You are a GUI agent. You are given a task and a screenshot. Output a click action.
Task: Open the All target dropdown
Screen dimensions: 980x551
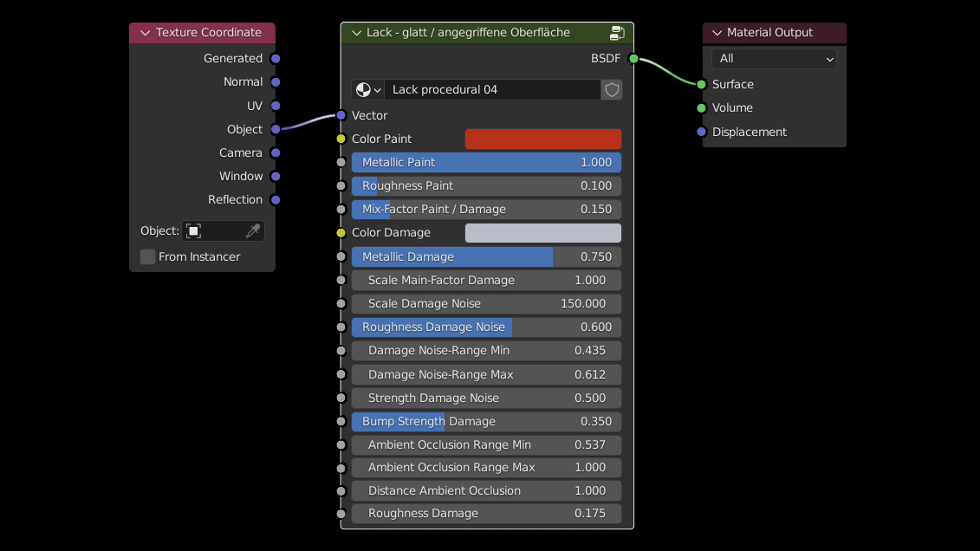(774, 59)
